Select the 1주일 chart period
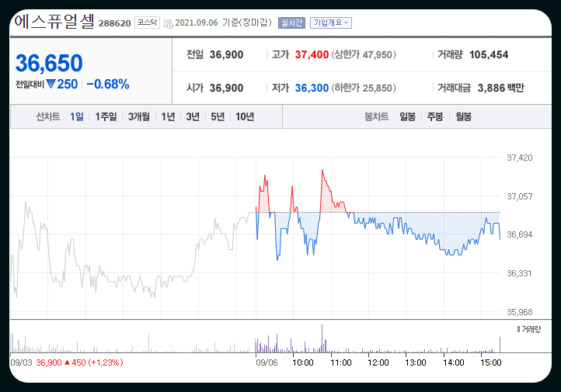This screenshot has width=561, height=392. [106, 116]
